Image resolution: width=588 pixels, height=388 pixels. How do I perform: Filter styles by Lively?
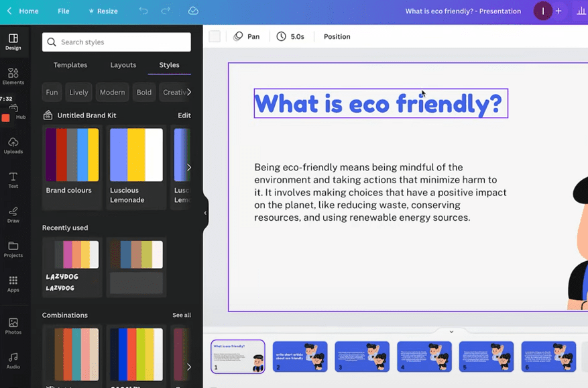[x=78, y=92]
